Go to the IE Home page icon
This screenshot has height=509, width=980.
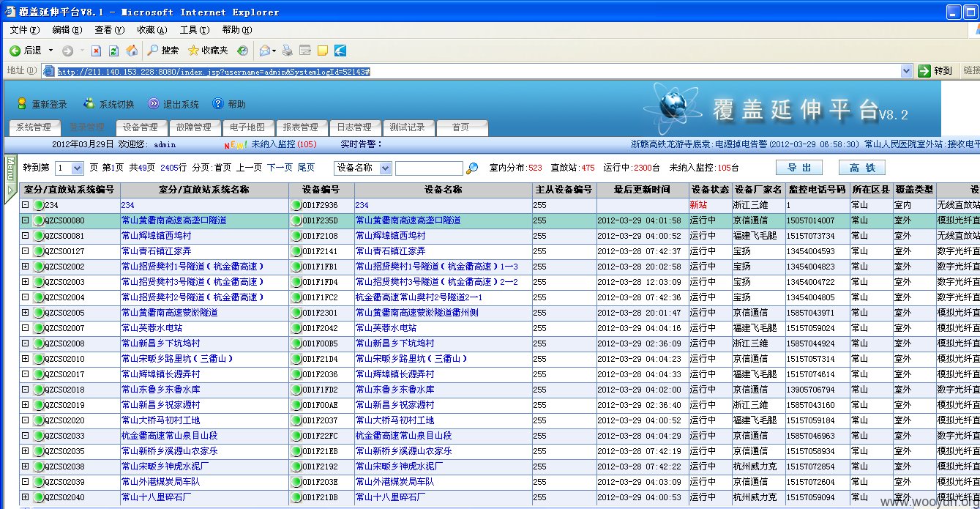(x=132, y=51)
